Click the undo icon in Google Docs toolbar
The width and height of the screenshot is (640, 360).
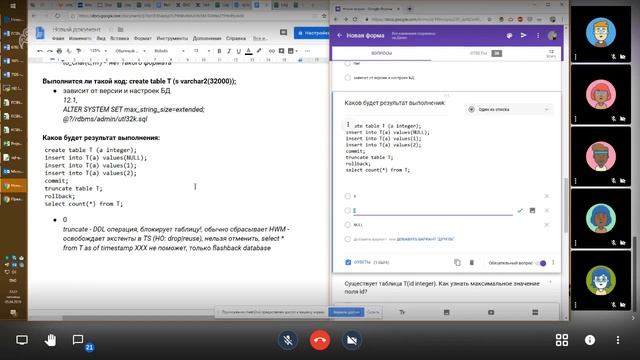click(x=40, y=51)
